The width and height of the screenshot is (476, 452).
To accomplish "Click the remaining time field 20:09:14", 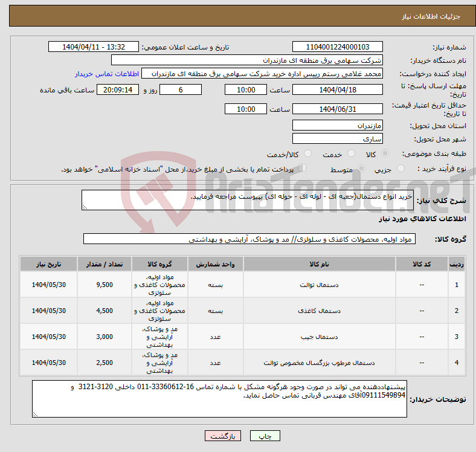I will click(x=118, y=89).
